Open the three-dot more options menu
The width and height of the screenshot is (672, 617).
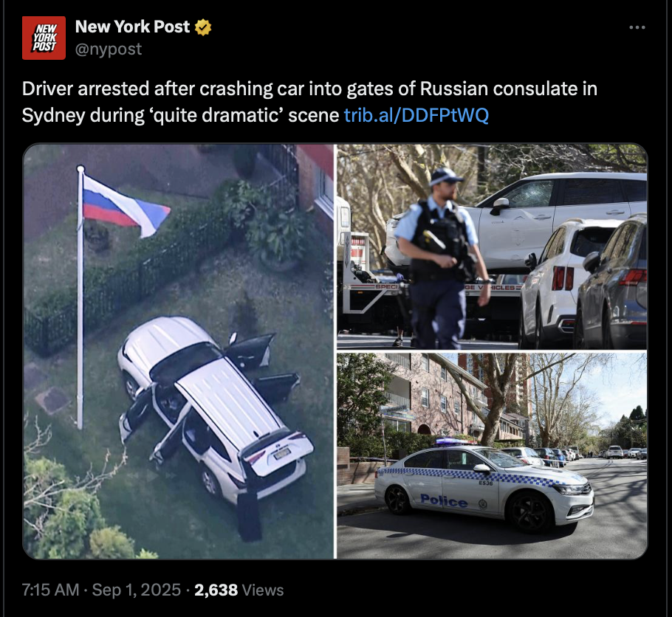coord(637,27)
